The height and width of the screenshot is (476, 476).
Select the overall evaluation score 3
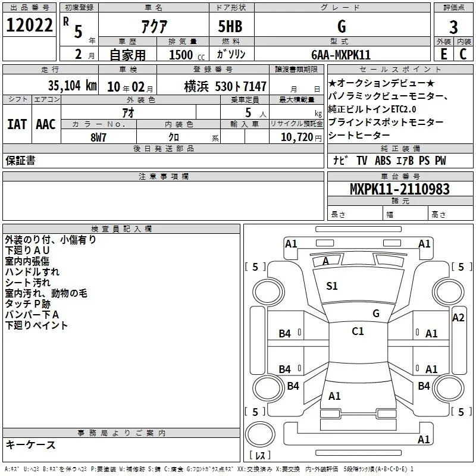(x=453, y=27)
